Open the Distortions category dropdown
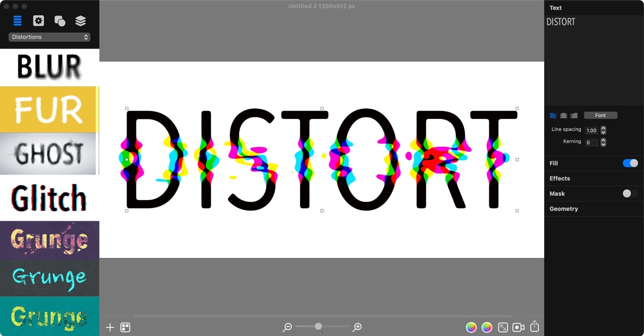Screen dimensions: 644x336 point(49,37)
